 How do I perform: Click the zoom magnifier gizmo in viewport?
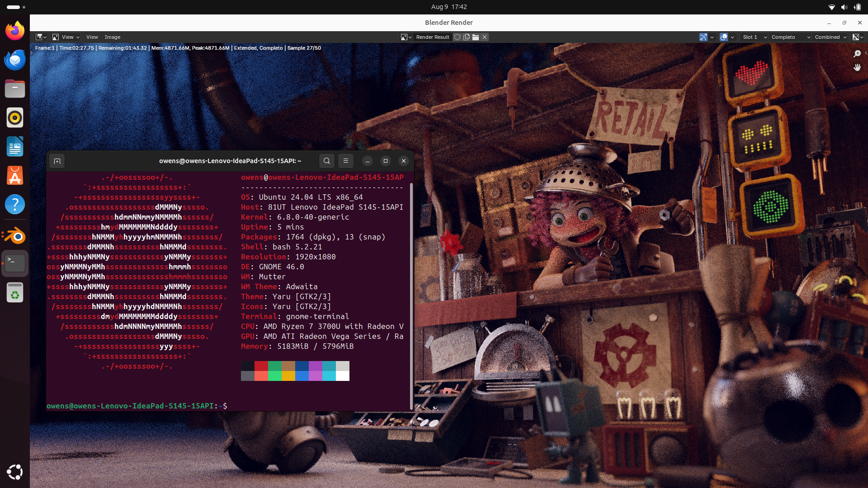pos(857,54)
